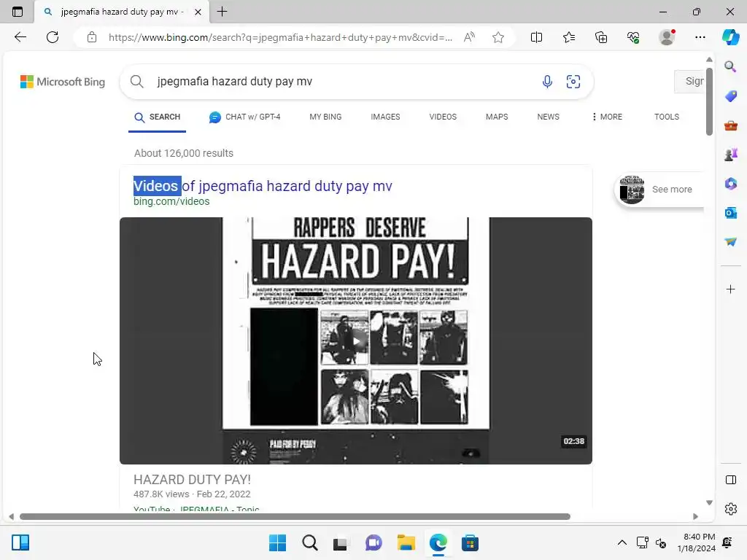Open 'Videos of jpegmafia hazard duty pay mv' link
747x560 pixels.
pyautogui.click(x=263, y=186)
